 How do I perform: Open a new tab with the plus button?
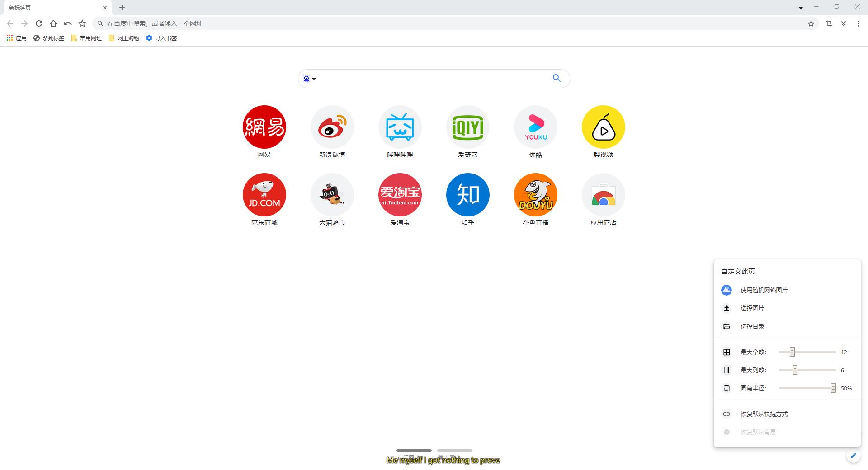[x=122, y=8]
